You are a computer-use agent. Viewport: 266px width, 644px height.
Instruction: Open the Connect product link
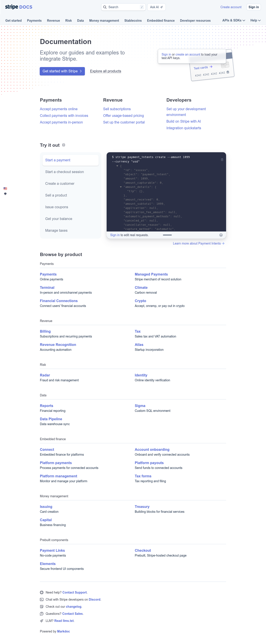(47, 449)
